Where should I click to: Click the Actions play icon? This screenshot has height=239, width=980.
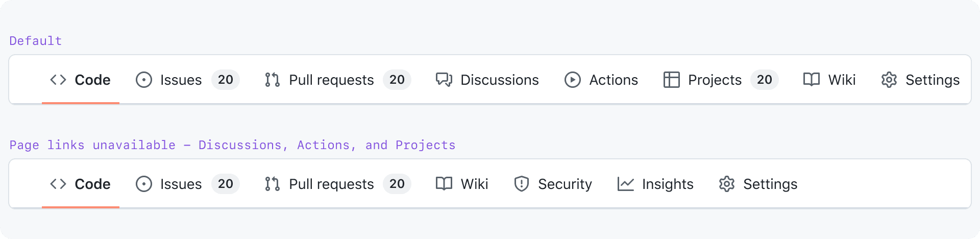coord(573,80)
